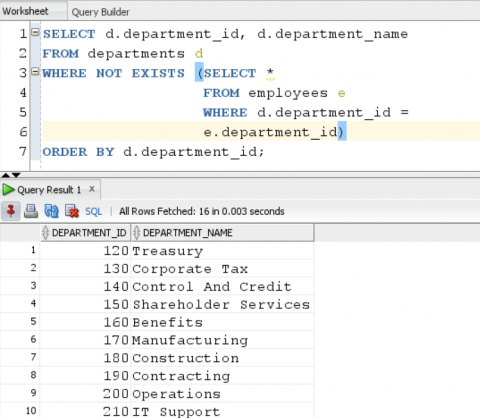The image size is (480, 418).
Task: Click the refresh results icon
Action: (x=51, y=211)
